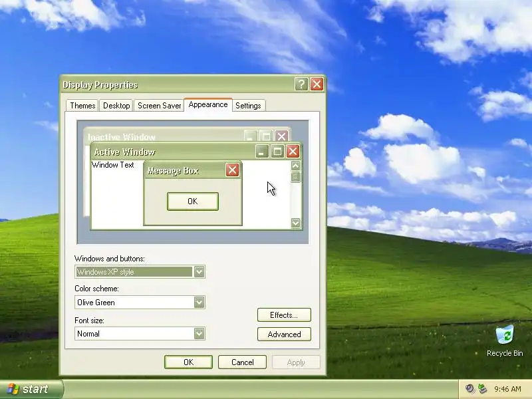Click the preview Active Window close icon
The width and height of the screenshot is (532, 399).
click(293, 152)
